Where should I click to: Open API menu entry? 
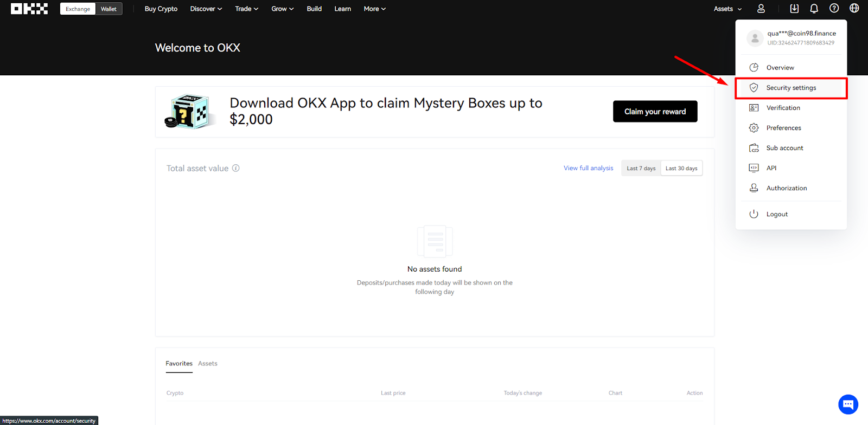791,168
